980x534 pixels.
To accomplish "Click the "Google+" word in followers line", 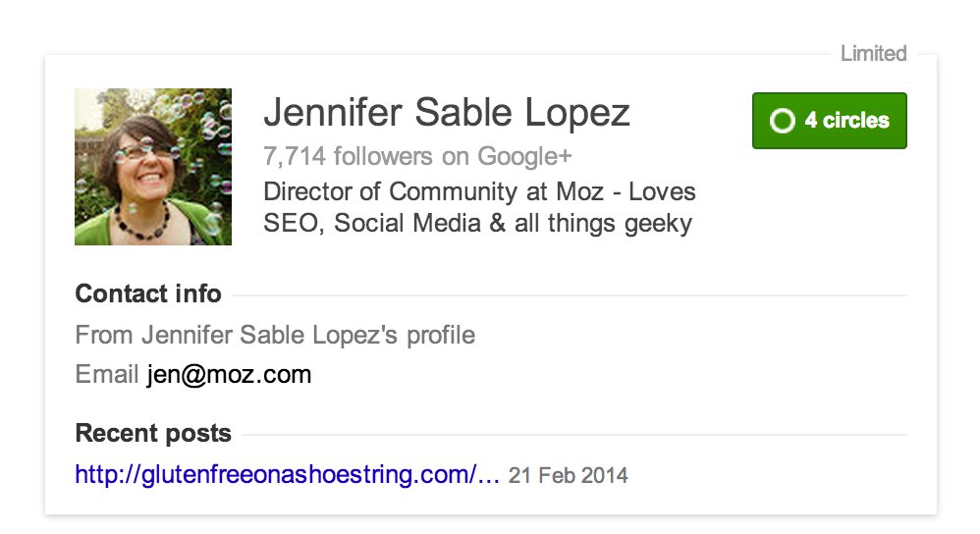I will click(524, 156).
